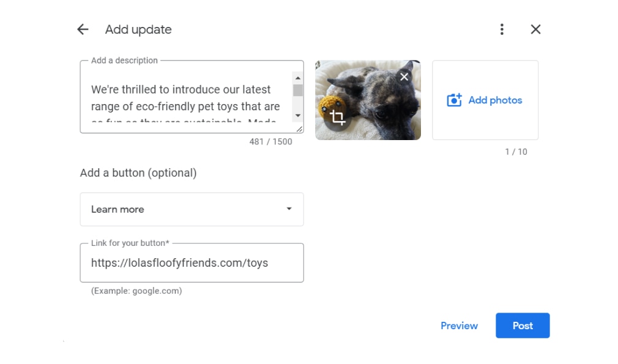Click the Add photos camera icon
Image resolution: width=618 pixels, height=364 pixels.
[x=453, y=100]
